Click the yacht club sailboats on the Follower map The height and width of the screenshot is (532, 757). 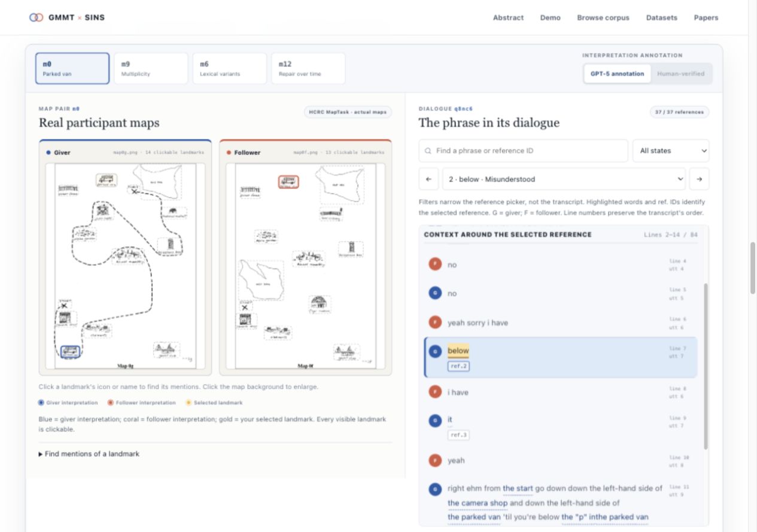[346, 351]
